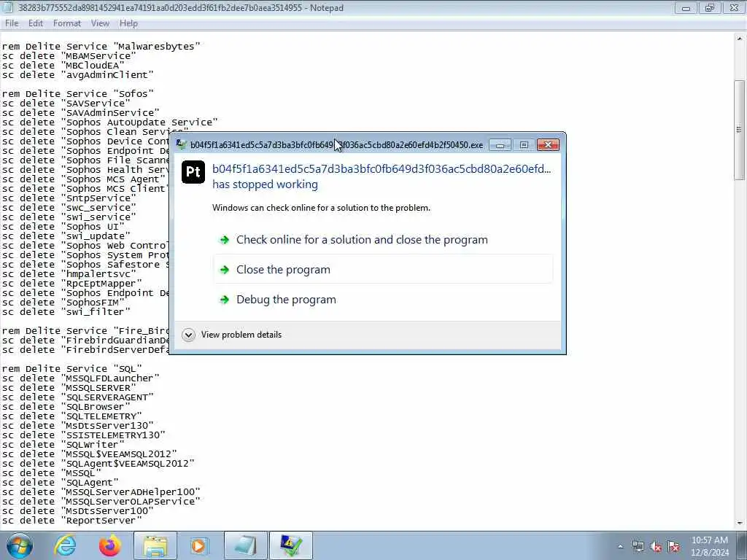Screen dimensions: 747x560
Task: Minimize the crash error dialog
Action: tap(500, 145)
